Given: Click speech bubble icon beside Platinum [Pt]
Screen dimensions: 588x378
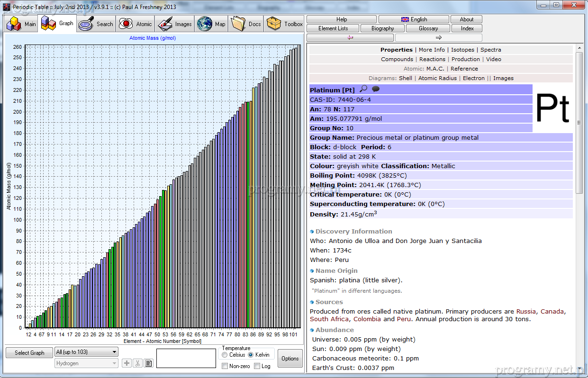Looking at the screenshot, I should pyautogui.click(x=376, y=89).
